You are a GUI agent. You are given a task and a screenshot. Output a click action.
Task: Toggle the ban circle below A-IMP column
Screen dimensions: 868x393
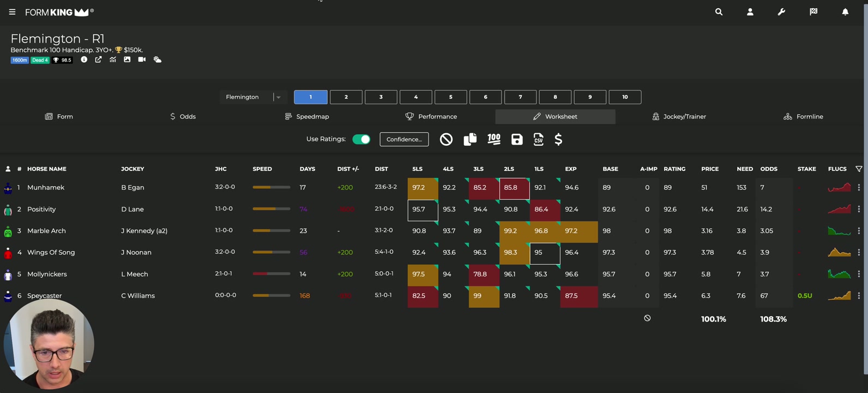coord(647,318)
